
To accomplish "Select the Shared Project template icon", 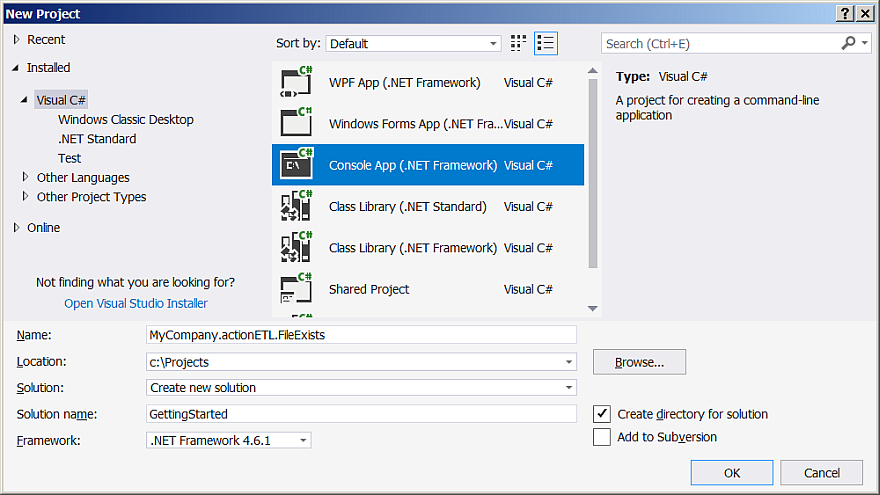I will click(x=296, y=289).
